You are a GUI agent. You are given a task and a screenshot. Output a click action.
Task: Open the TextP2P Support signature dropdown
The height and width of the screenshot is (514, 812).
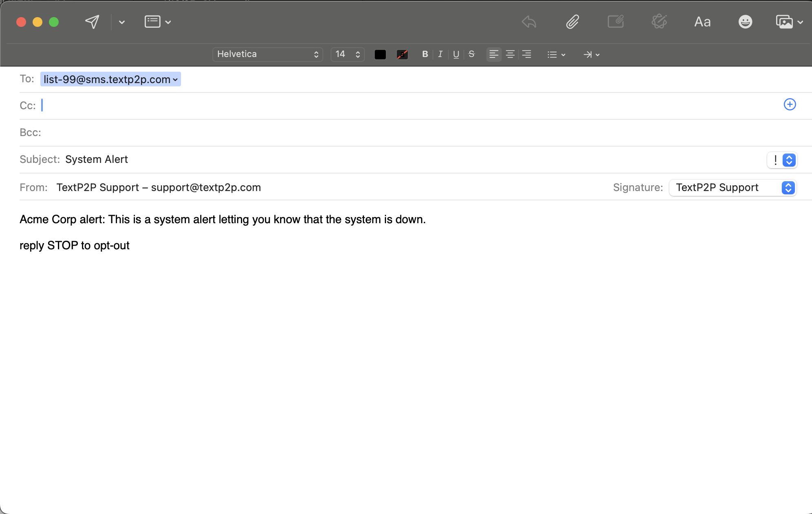click(733, 188)
